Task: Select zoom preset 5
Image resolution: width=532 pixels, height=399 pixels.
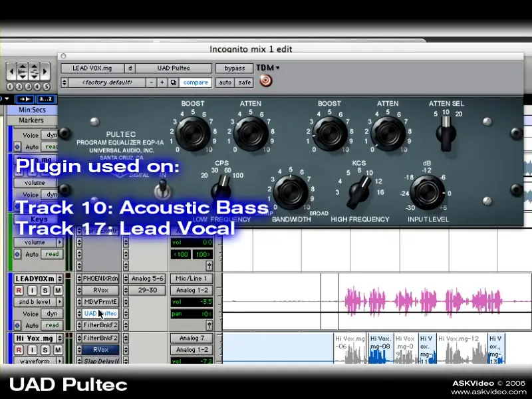Action: click(47, 87)
